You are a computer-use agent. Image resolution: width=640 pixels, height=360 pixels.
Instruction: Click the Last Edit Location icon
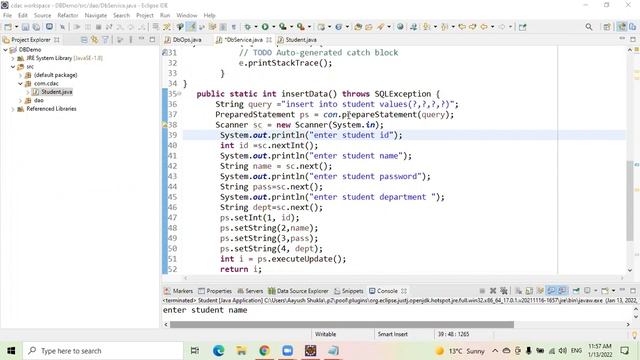coord(462,27)
